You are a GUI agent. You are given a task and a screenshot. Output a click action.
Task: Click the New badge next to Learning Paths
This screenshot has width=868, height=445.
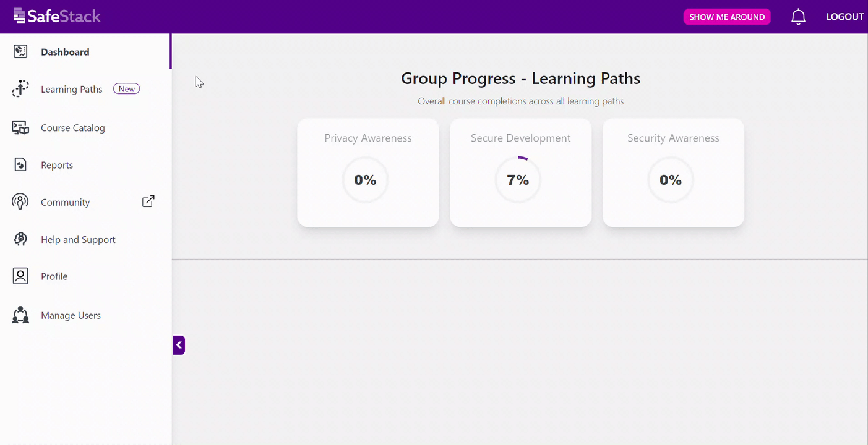coord(126,88)
